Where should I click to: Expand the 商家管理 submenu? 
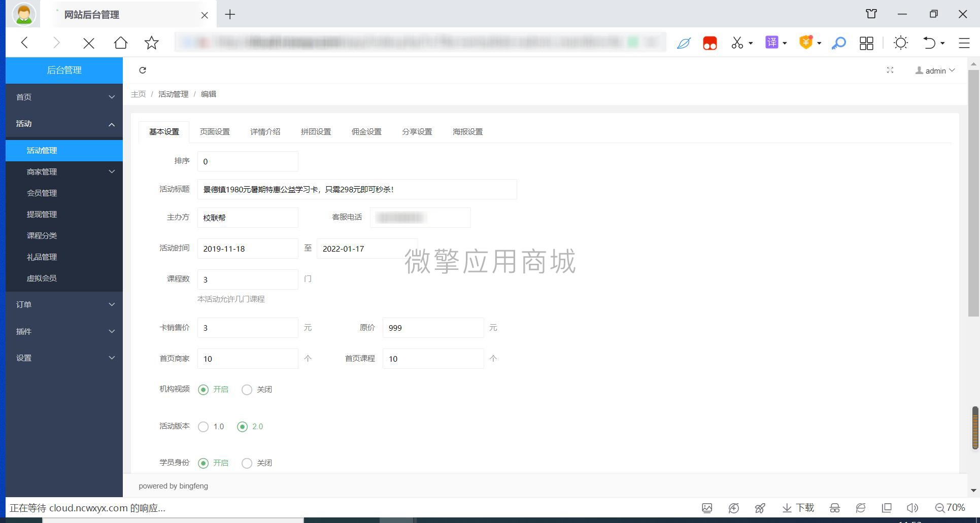click(64, 171)
